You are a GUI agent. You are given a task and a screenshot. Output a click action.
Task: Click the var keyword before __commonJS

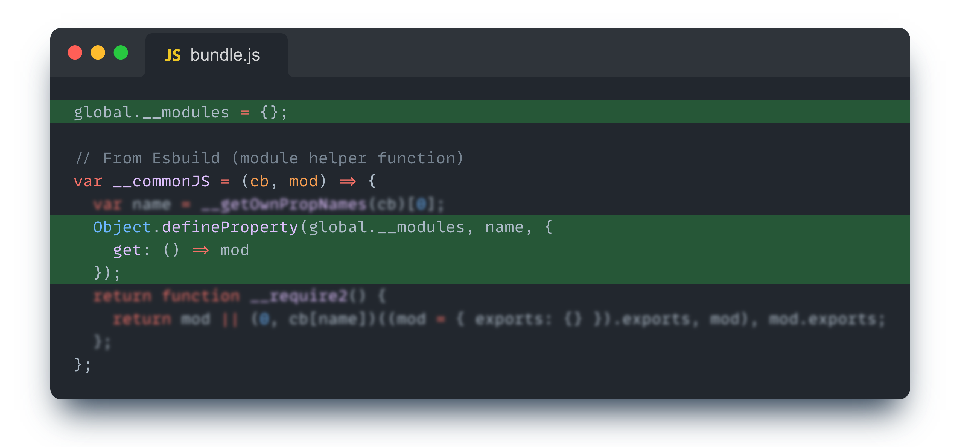click(x=88, y=181)
